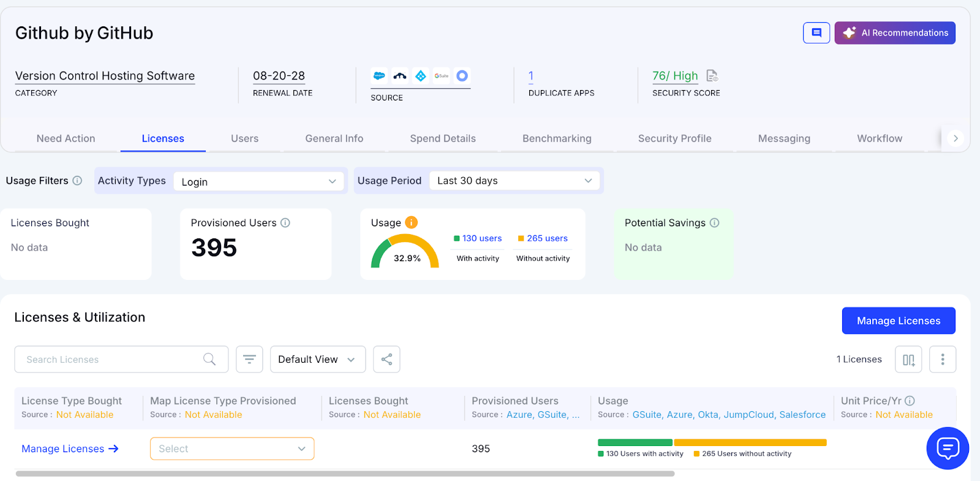Click the Salesforce source icon

click(379, 76)
